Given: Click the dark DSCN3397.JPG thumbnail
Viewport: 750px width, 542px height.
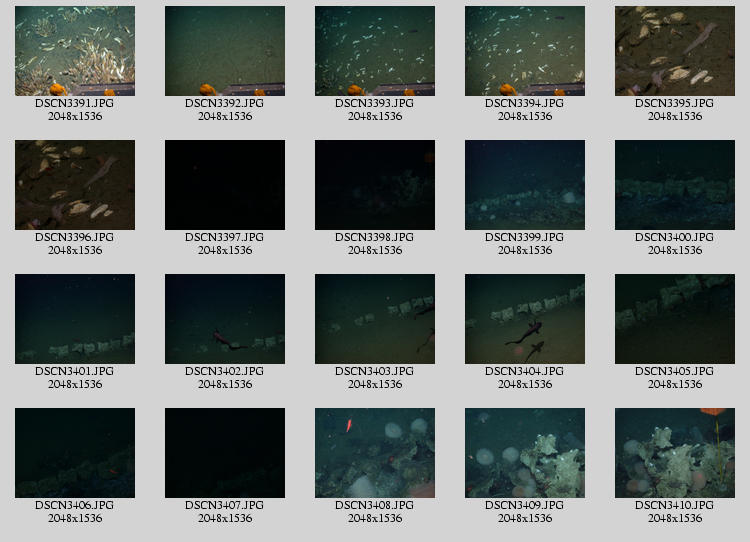Looking at the screenshot, I should [x=225, y=185].
